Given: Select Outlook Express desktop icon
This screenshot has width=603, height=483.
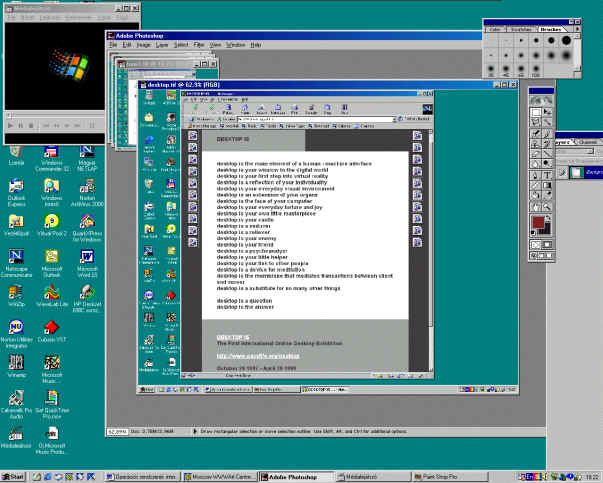Looking at the screenshot, I should click(16, 193).
